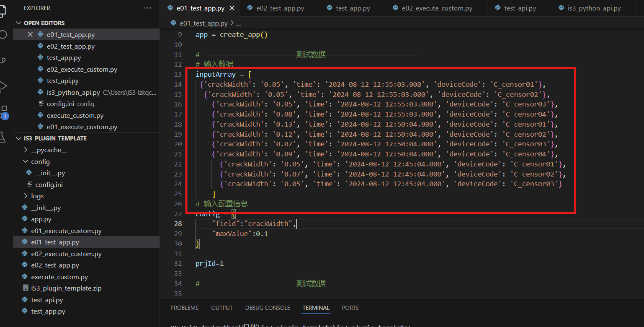The image size is (644, 327).
Task: Open e02_execute_custom.py from Open Editors
Action: click(86, 69)
